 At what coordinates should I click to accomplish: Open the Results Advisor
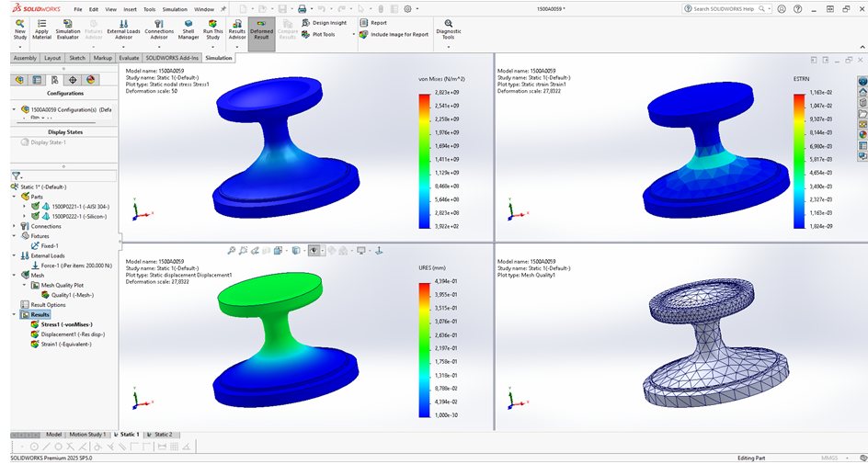point(237,29)
